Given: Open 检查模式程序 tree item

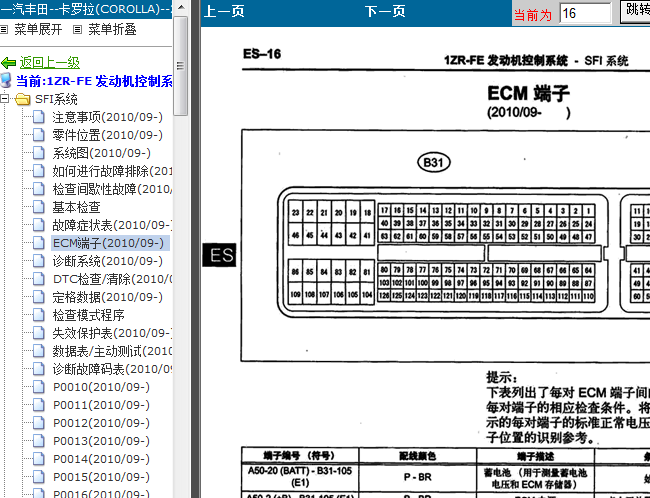Looking at the screenshot, I should click(88, 316).
